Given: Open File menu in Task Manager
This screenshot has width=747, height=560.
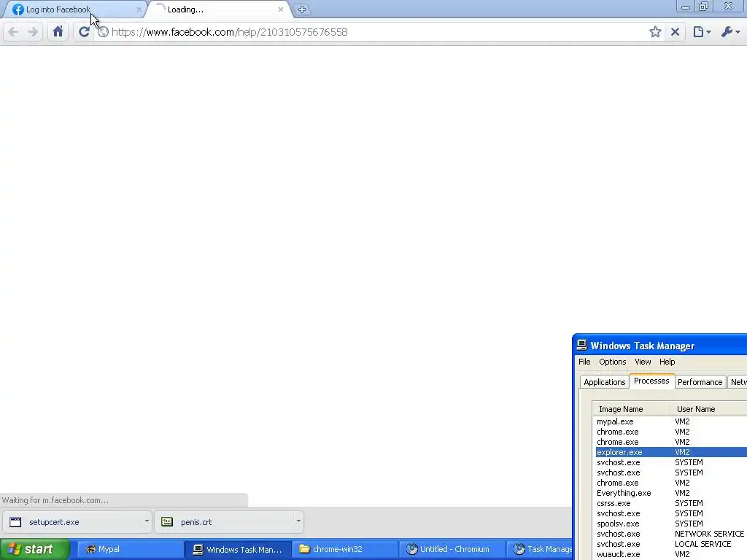Looking at the screenshot, I should (584, 362).
